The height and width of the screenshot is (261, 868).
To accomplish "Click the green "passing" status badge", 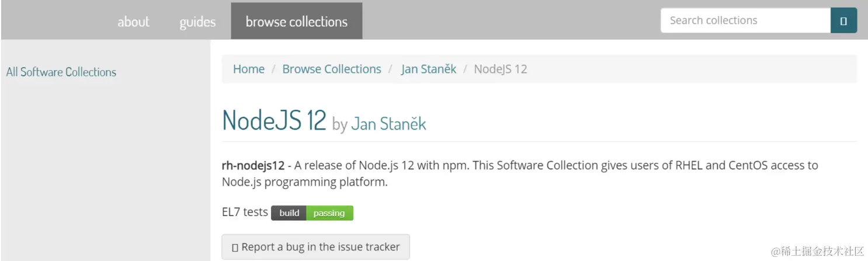I will pyautogui.click(x=329, y=213).
